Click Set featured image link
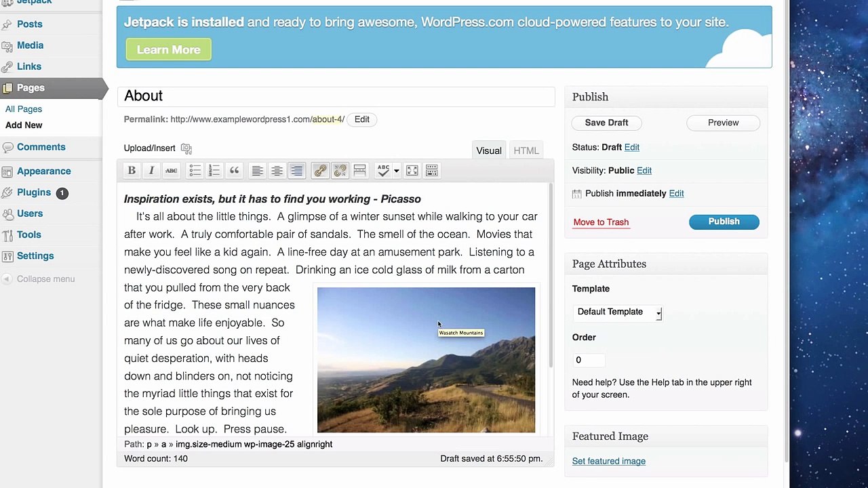 point(608,461)
